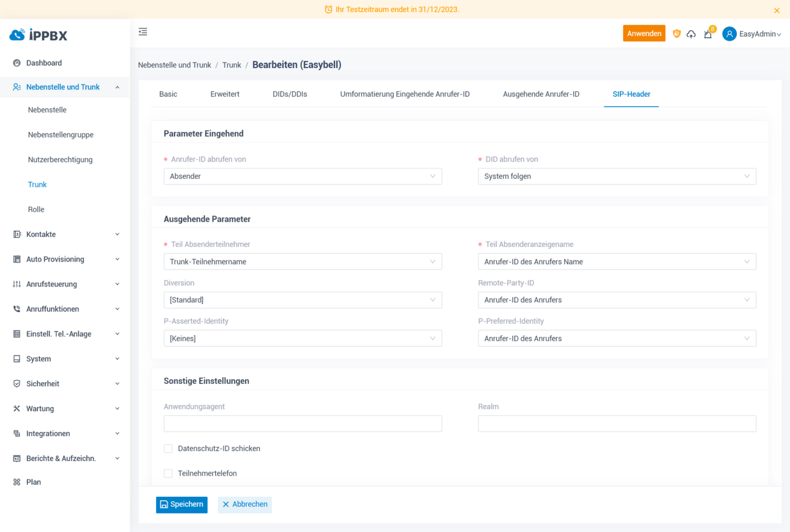Open the Anrufer-ID abrufen von dropdown
Image resolution: width=790 pixels, height=532 pixels.
[x=302, y=177]
